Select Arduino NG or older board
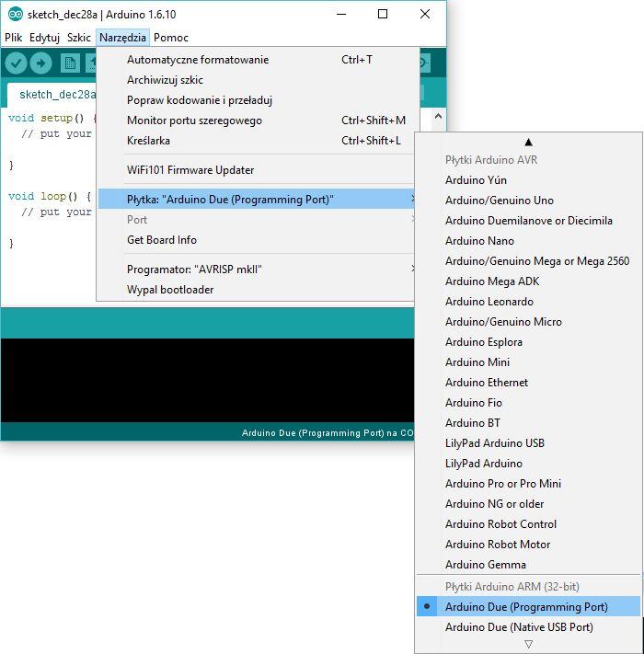This screenshot has height=654, width=644. tap(528, 503)
